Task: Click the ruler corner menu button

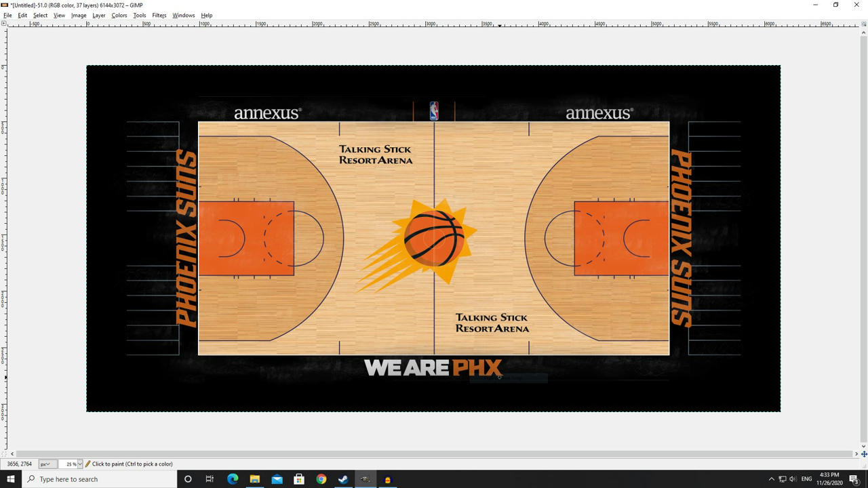Action: click(3, 24)
